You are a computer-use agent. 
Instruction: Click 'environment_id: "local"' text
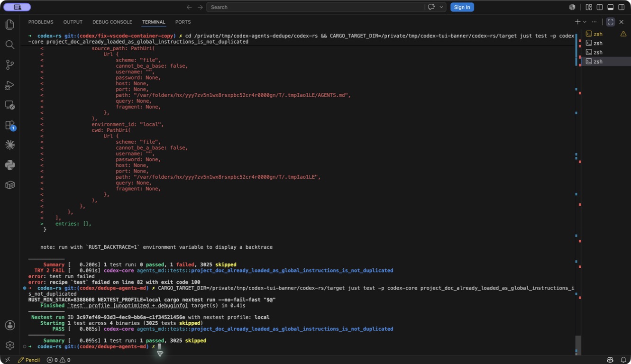click(x=128, y=124)
